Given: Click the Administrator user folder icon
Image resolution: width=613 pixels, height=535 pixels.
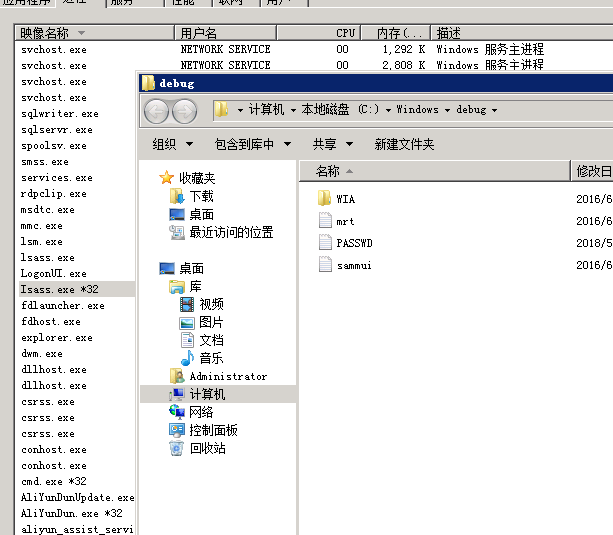Looking at the screenshot, I should tap(177, 376).
